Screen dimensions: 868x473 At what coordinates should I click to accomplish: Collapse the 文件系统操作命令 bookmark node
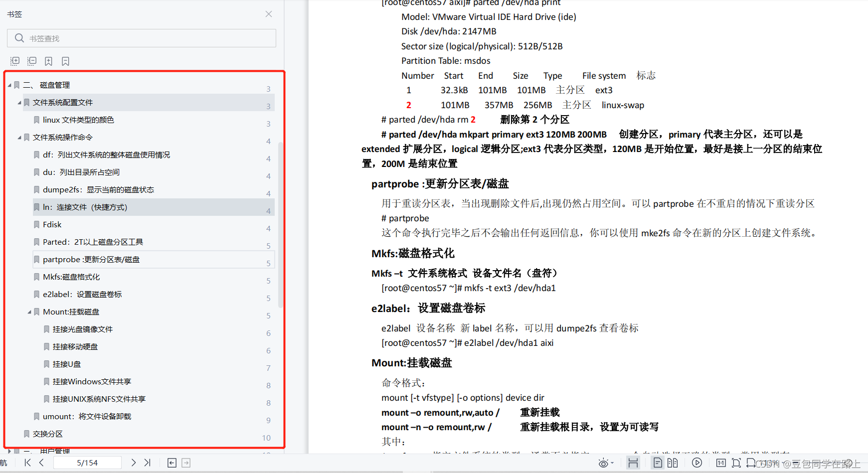coord(19,138)
